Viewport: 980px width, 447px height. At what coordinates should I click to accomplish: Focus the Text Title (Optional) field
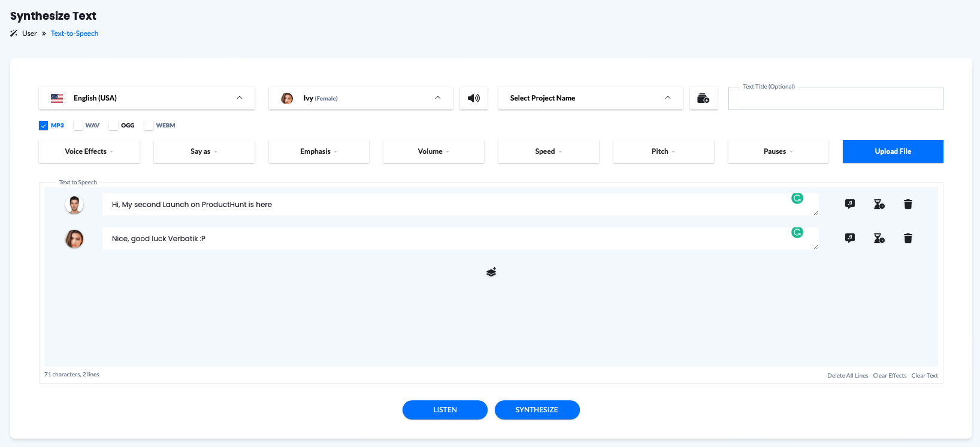pyautogui.click(x=836, y=98)
